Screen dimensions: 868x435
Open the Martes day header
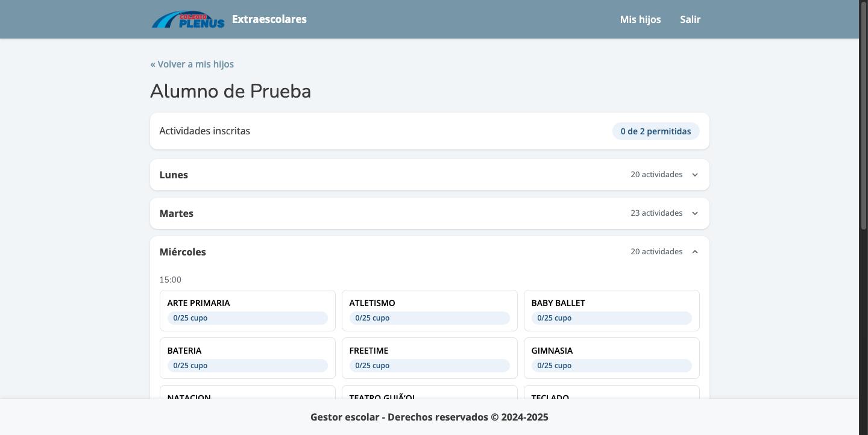pos(430,213)
